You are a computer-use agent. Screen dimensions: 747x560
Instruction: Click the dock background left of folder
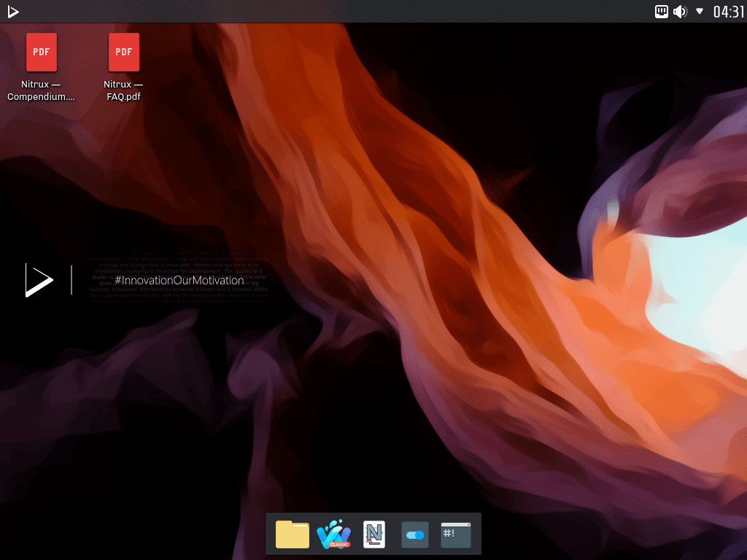pyautogui.click(x=270, y=534)
